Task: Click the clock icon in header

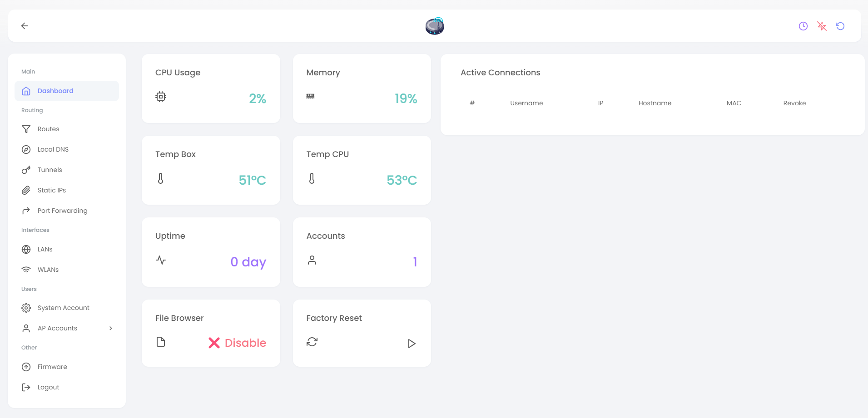Action: coord(803,26)
